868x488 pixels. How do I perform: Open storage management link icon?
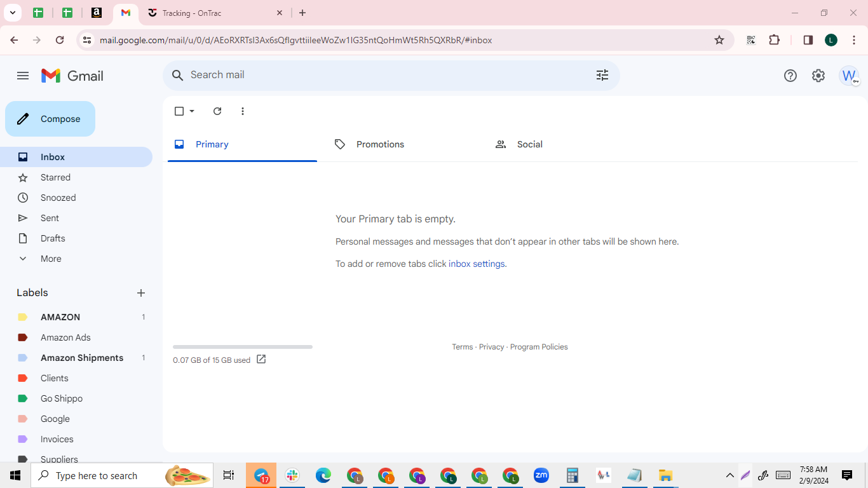pyautogui.click(x=261, y=360)
